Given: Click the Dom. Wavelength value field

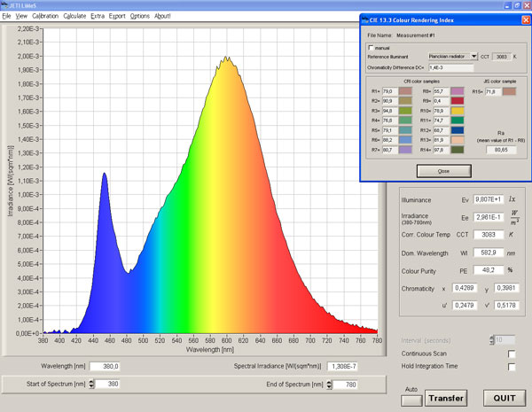Looking at the screenshot, I should (489, 253).
